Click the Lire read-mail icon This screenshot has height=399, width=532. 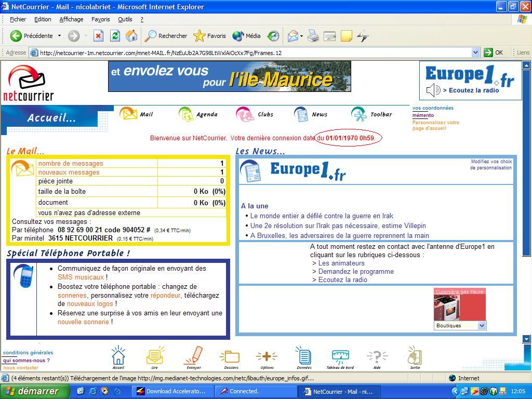[x=155, y=356]
